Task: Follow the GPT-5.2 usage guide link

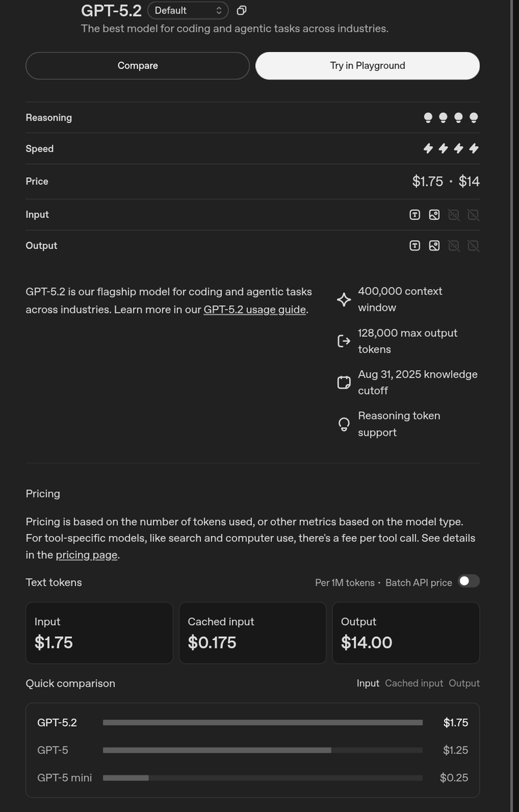Action: (255, 309)
